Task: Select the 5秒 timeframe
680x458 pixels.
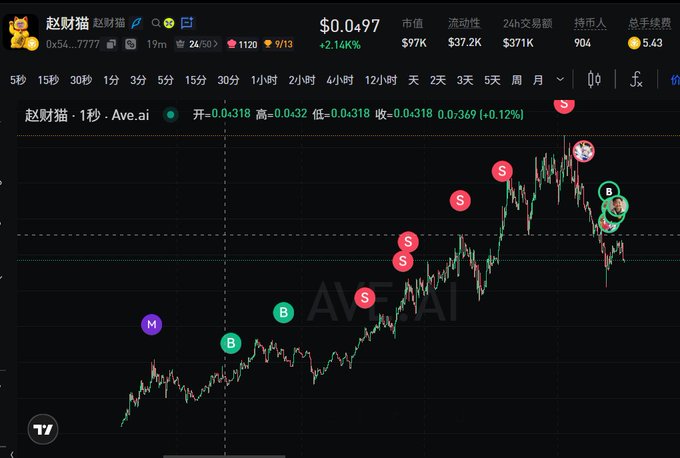Action: click(18, 80)
